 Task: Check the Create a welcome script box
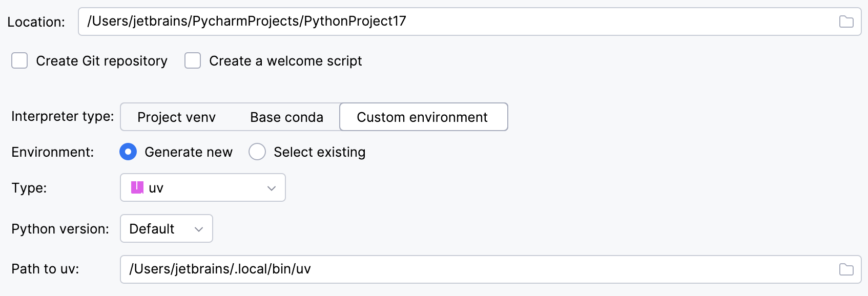point(193,60)
